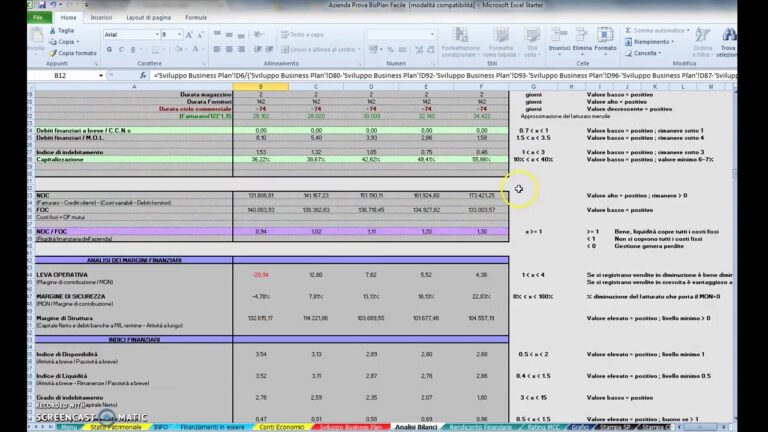
Task: Click the accounting currency format icon
Action: pyautogui.click(x=374, y=49)
